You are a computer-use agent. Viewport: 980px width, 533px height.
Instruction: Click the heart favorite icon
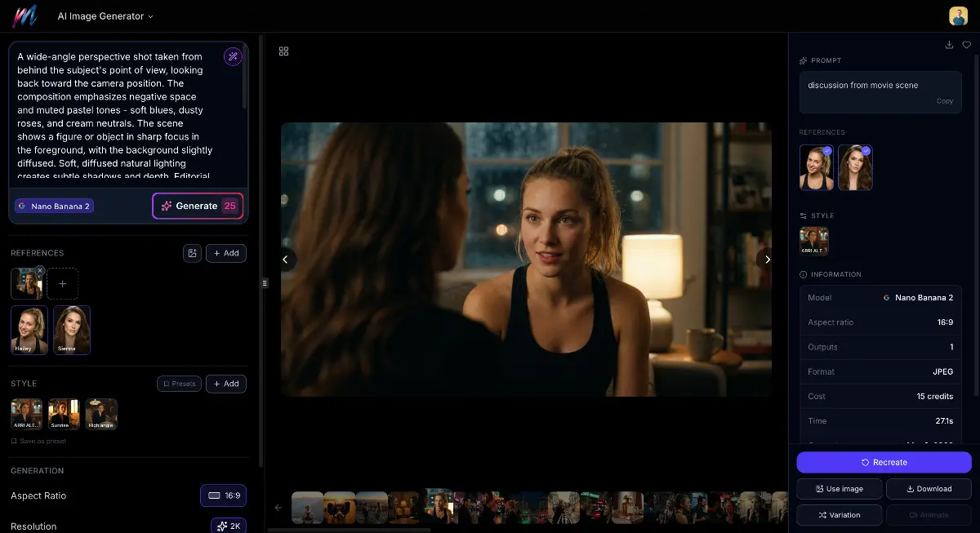(966, 45)
